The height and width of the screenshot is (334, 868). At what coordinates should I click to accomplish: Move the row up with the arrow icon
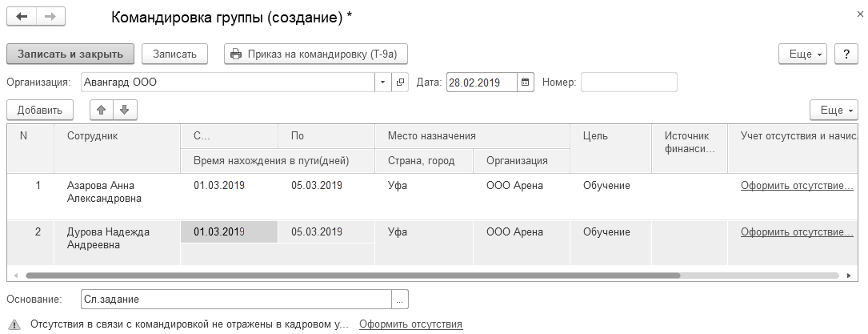101,109
